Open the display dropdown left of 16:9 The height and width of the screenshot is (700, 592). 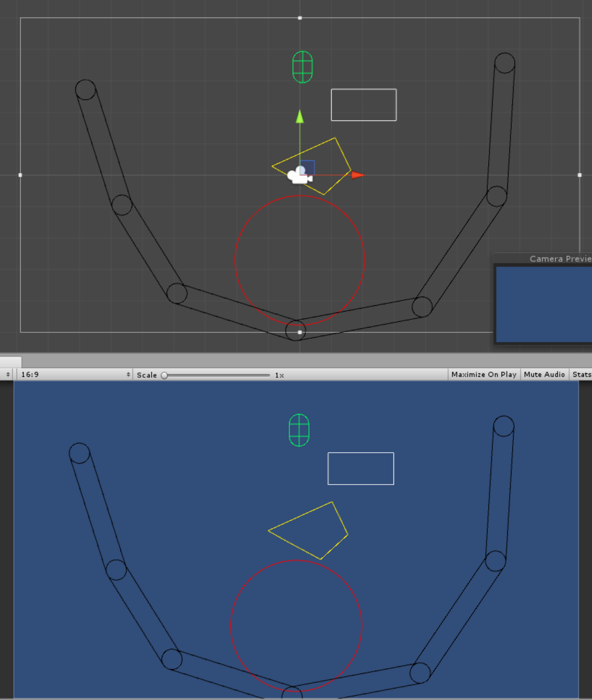[7, 374]
